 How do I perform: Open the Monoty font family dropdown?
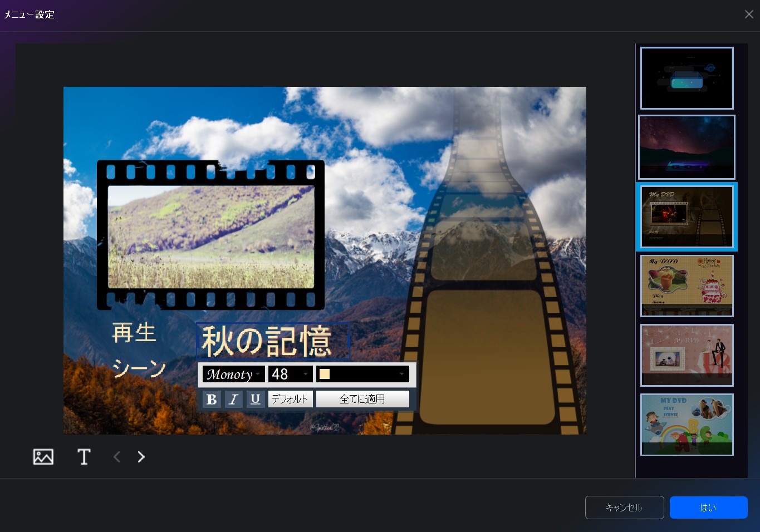[x=232, y=374]
